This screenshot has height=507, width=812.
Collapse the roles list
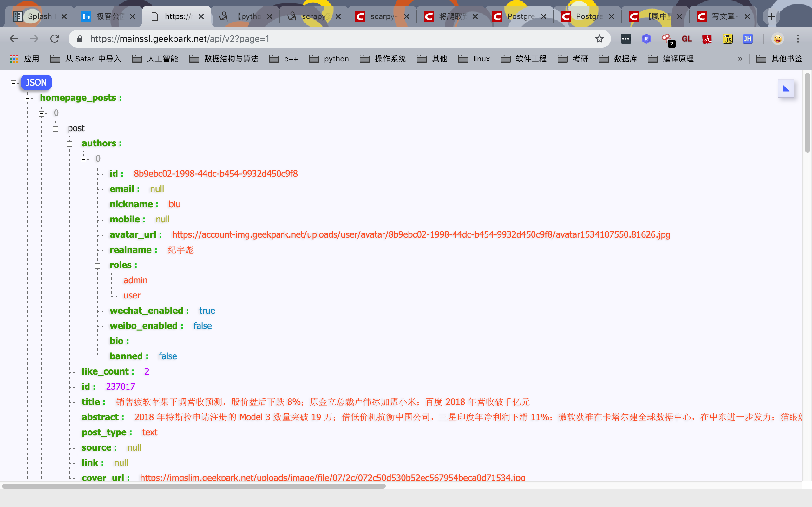(x=97, y=266)
